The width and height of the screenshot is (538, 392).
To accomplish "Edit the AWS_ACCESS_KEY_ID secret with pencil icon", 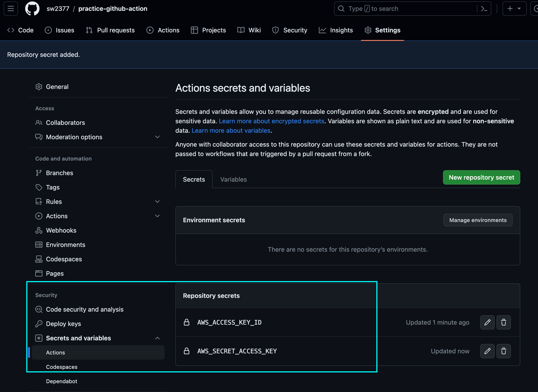I will tap(487, 322).
